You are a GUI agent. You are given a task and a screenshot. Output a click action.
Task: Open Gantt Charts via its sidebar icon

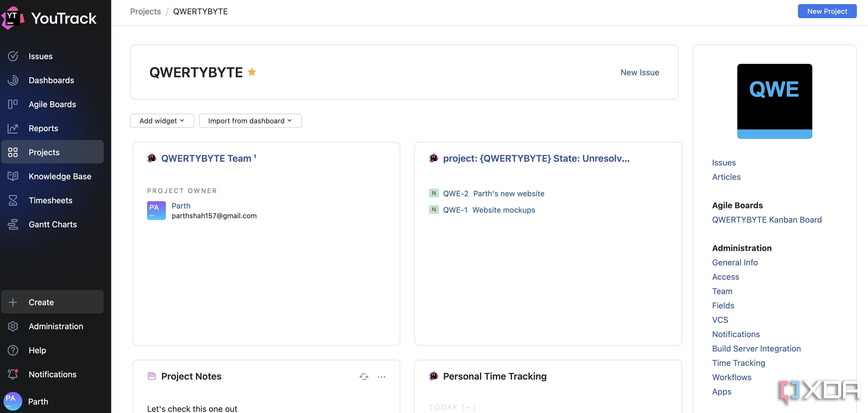13,224
